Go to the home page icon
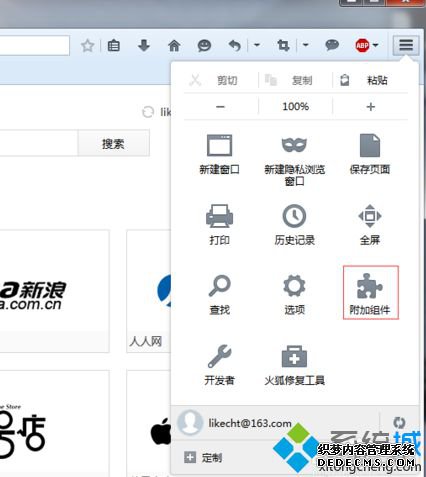The height and width of the screenshot is (477, 426). [174, 45]
